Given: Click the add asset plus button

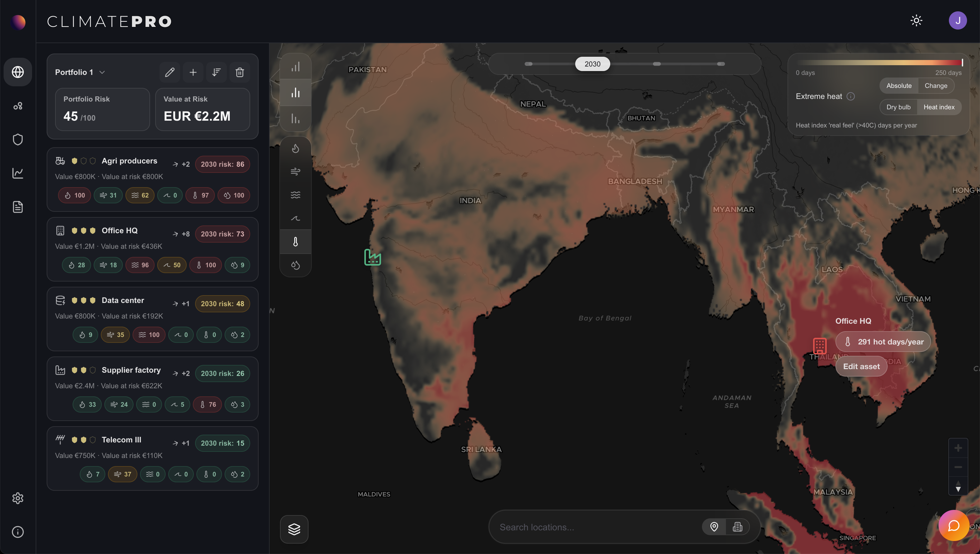Looking at the screenshot, I should 193,72.
